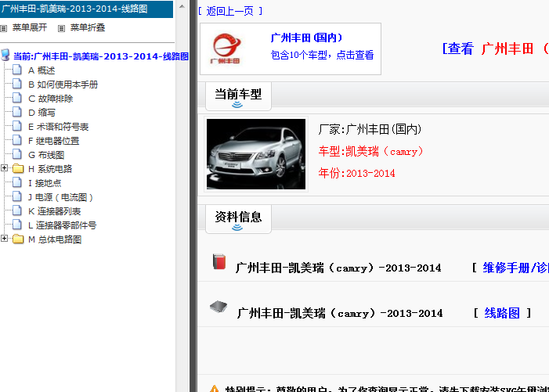Expand the M 总体电路图 tree node
The height and width of the screenshot is (392, 549).
tap(4, 239)
